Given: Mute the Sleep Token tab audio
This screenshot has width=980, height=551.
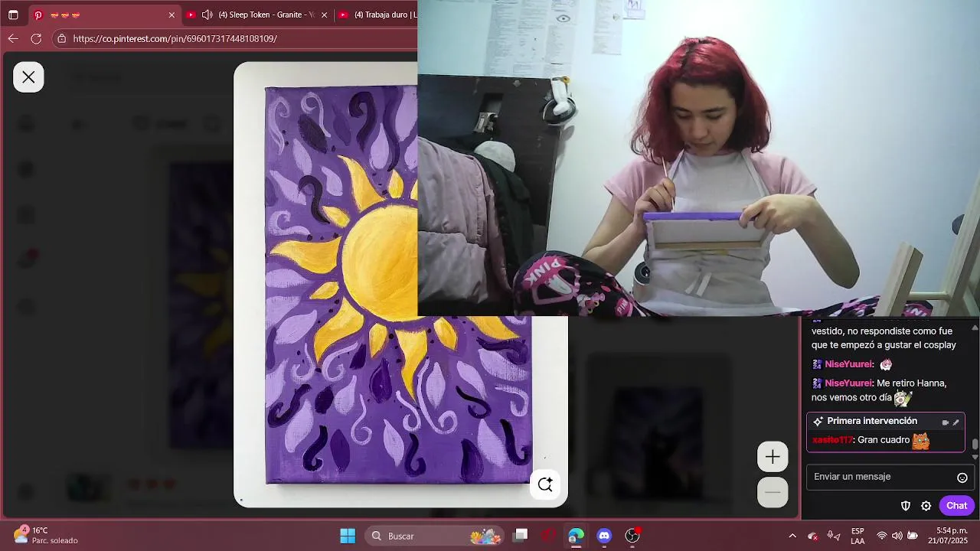Looking at the screenshot, I should (207, 15).
